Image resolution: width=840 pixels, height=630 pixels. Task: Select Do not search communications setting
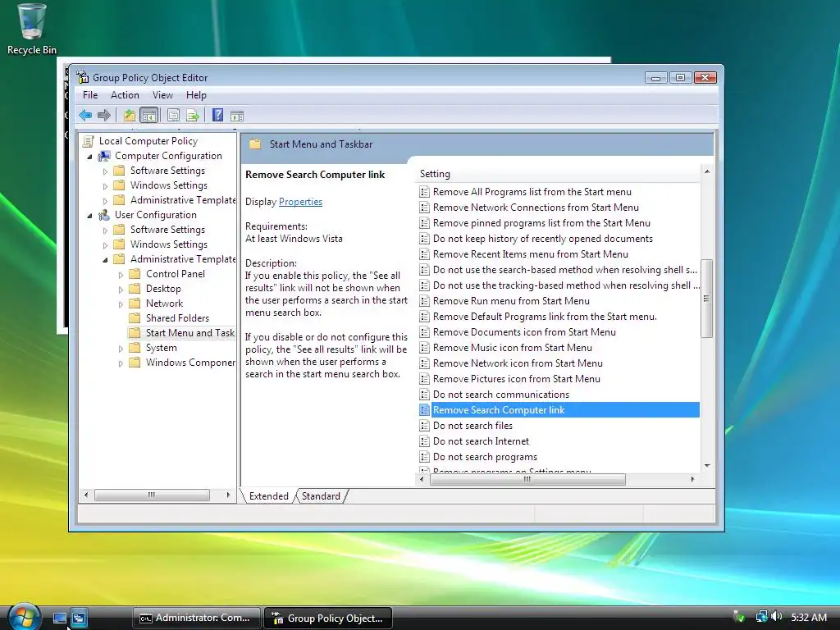coord(501,395)
